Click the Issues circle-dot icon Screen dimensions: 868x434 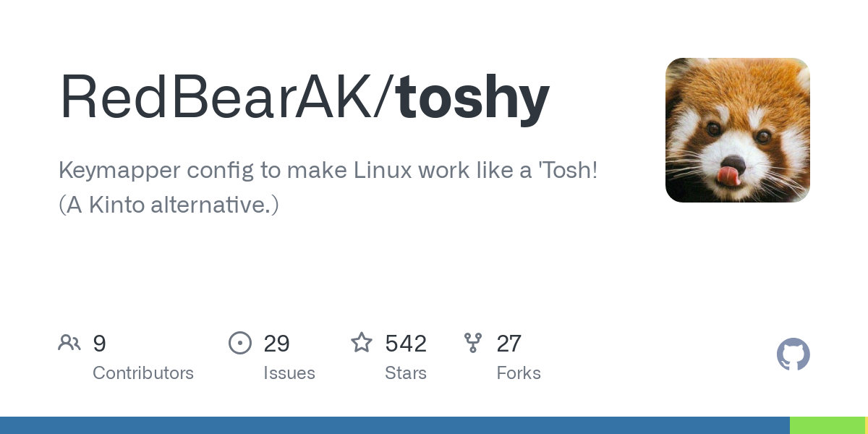240,343
